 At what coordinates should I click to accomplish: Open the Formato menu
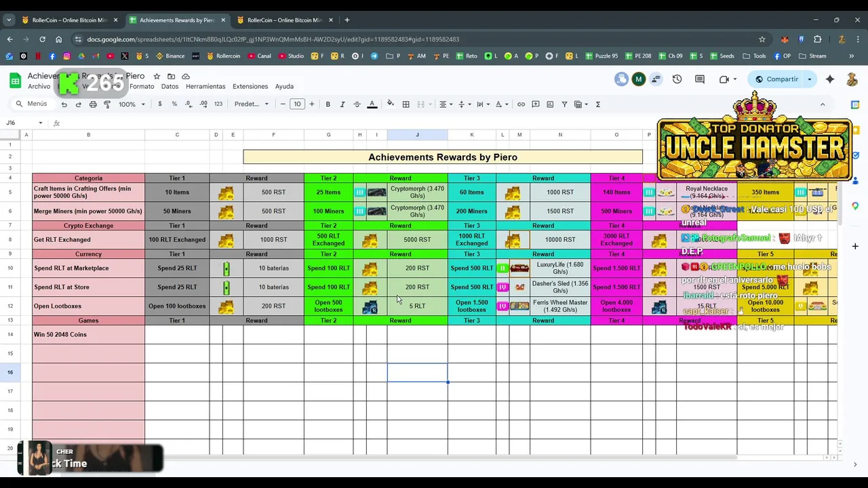pyautogui.click(x=142, y=87)
